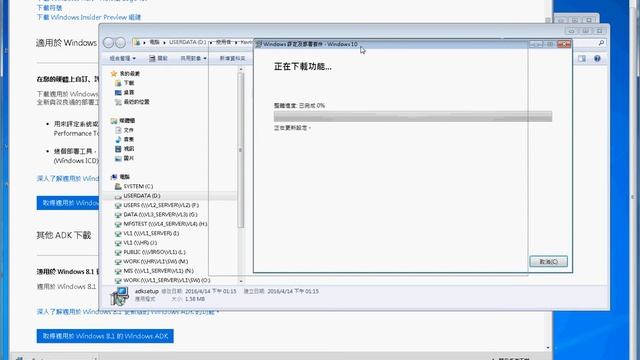This screenshot has width=640, height=360.
Task: Click 下載 Windows Insider Preview 組建 link on webpage
Action: point(89,17)
